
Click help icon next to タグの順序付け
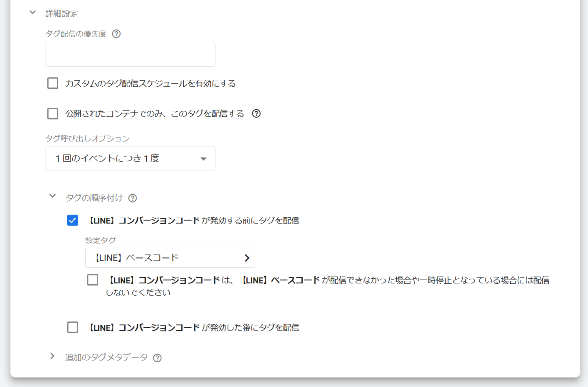[132, 198]
